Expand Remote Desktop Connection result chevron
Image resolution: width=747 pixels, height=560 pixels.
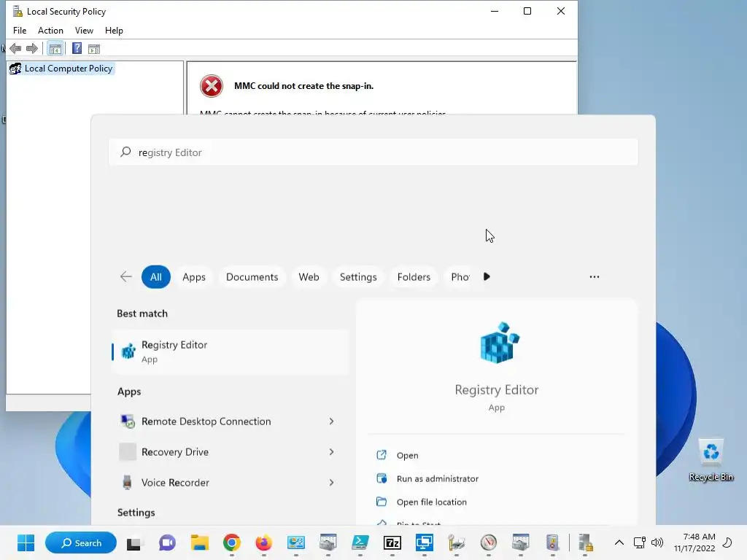(332, 421)
